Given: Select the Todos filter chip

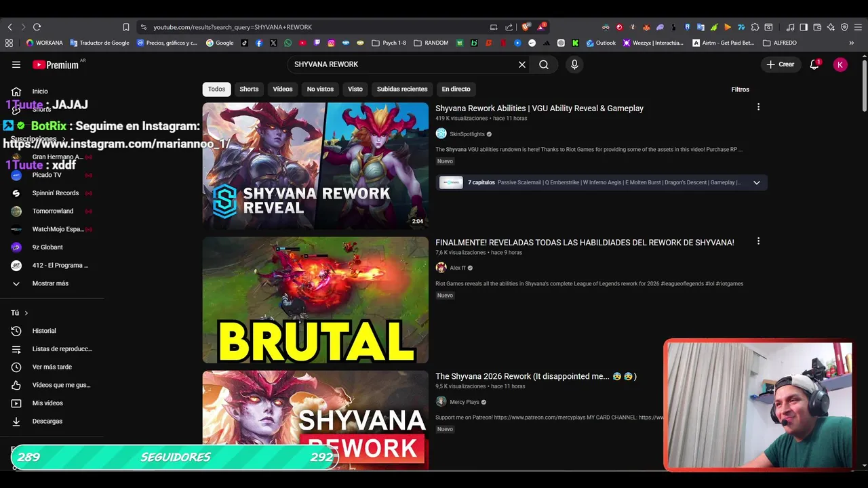Looking at the screenshot, I should 216,89.
